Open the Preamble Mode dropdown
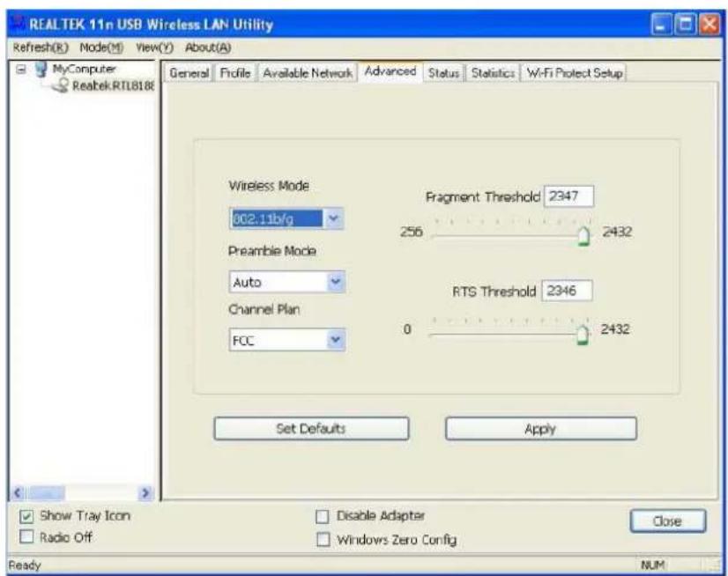 (x=335, y=282)
